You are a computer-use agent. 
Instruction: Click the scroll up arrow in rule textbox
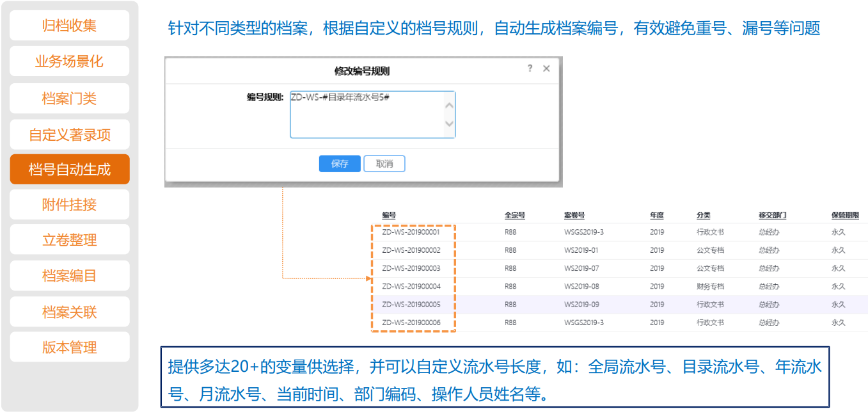click(449, 104)
